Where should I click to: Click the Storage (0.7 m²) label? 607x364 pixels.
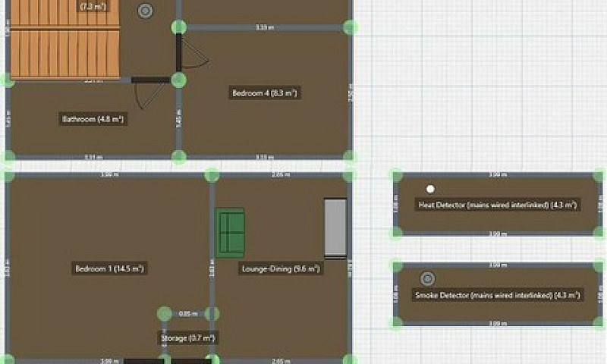click(188, 338)
